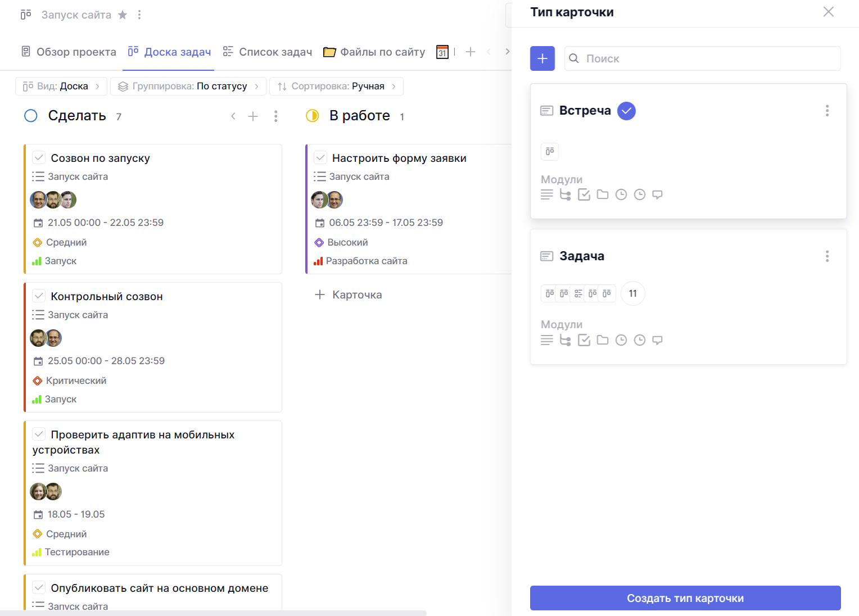
Task: Add card to Сделать column with plus
Action: [253, 116]
